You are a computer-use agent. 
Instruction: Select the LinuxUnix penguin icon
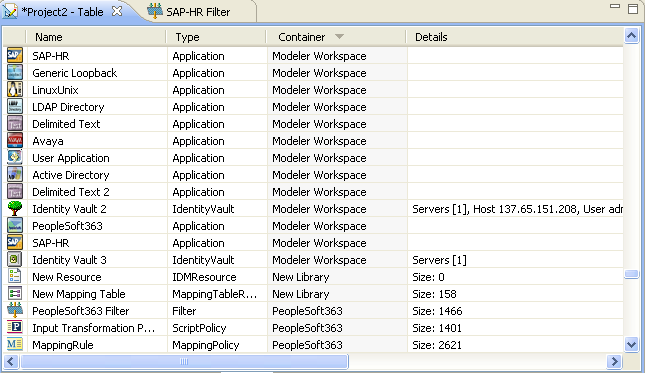[15, 90]
